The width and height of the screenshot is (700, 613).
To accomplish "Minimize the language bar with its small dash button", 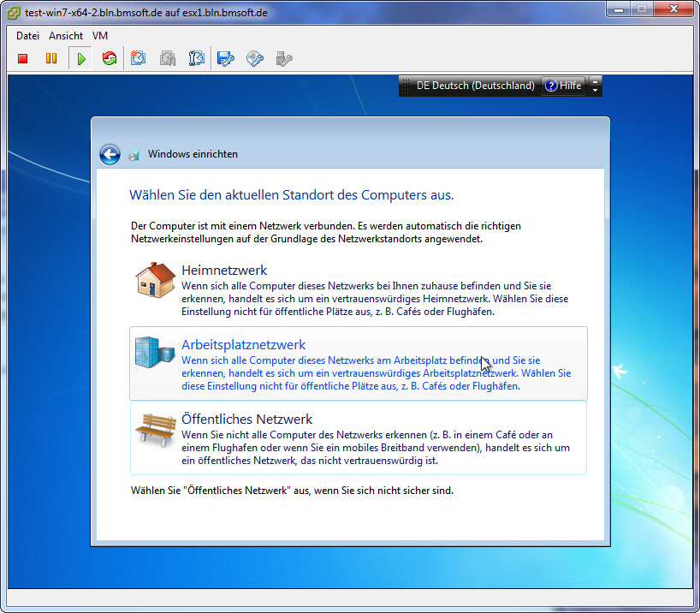I will (595, 81).
